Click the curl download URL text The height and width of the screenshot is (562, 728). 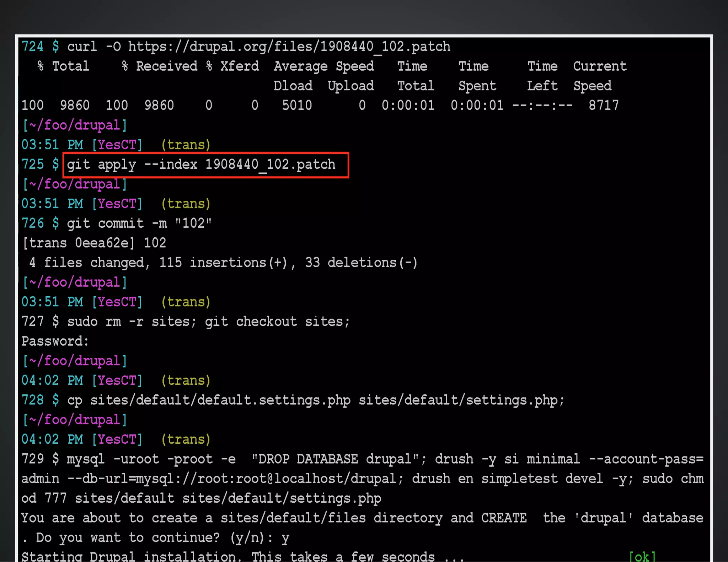pyautogui.click(x=289, y=47)
